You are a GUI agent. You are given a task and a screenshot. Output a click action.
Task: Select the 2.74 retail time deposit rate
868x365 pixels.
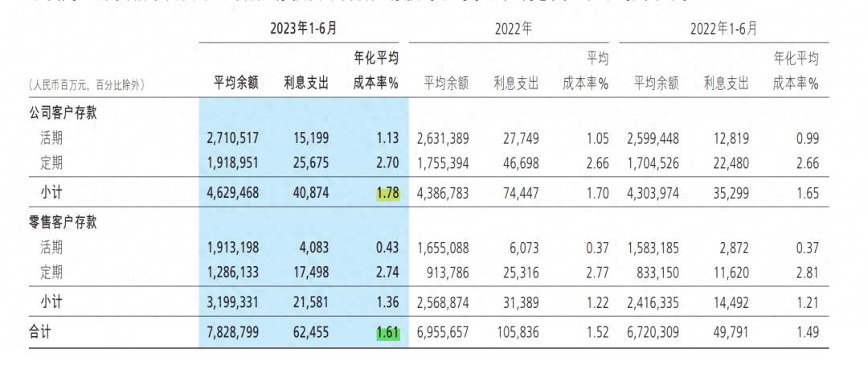coord(387,273)
